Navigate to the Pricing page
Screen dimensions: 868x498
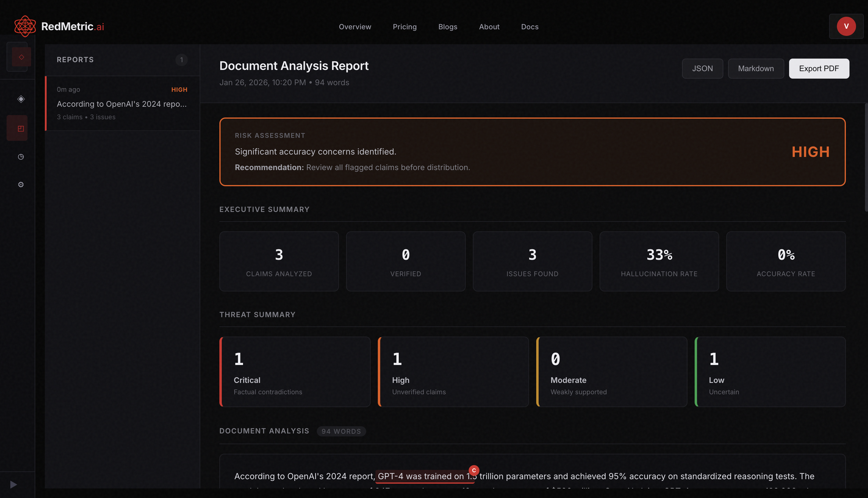(405, 27)
